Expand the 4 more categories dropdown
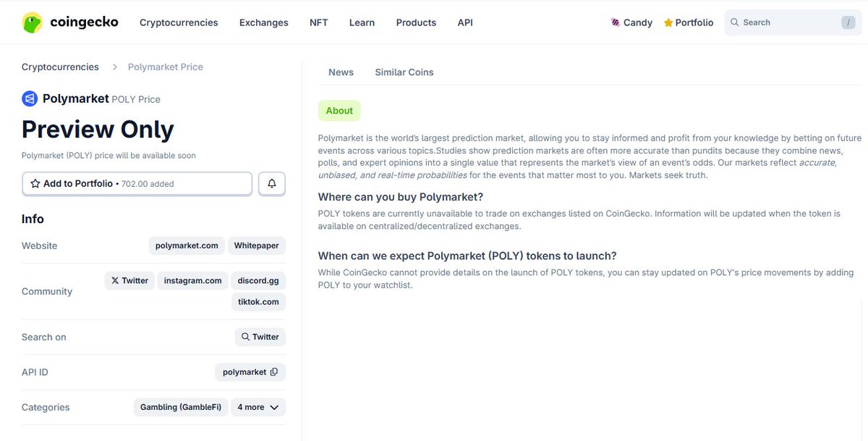 coord(258,407)
